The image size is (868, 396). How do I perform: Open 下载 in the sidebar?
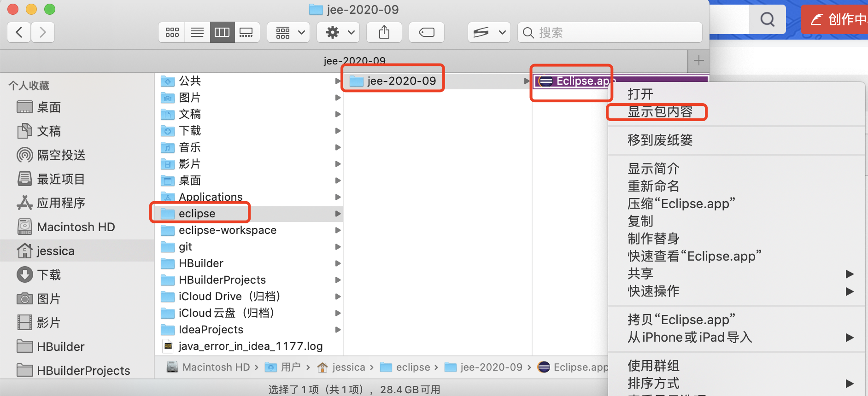point(77,275)
